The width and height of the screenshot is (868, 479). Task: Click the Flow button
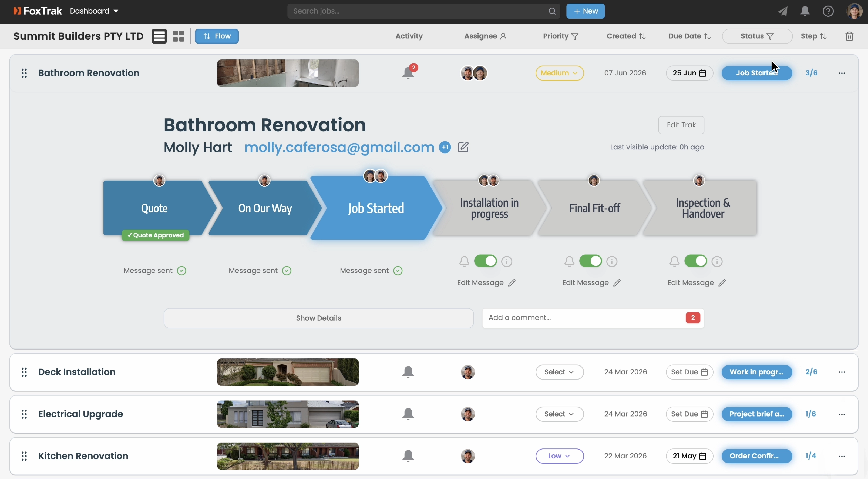[217, 36]
